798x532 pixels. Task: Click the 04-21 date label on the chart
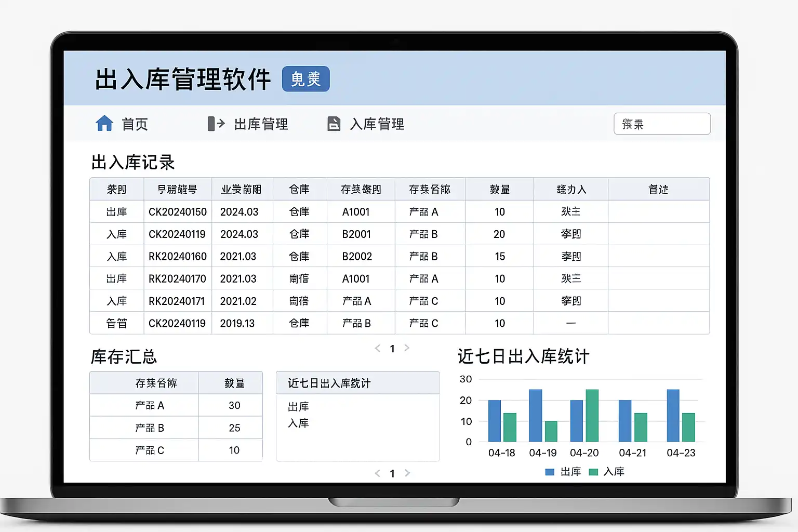(x=633, y=453)
